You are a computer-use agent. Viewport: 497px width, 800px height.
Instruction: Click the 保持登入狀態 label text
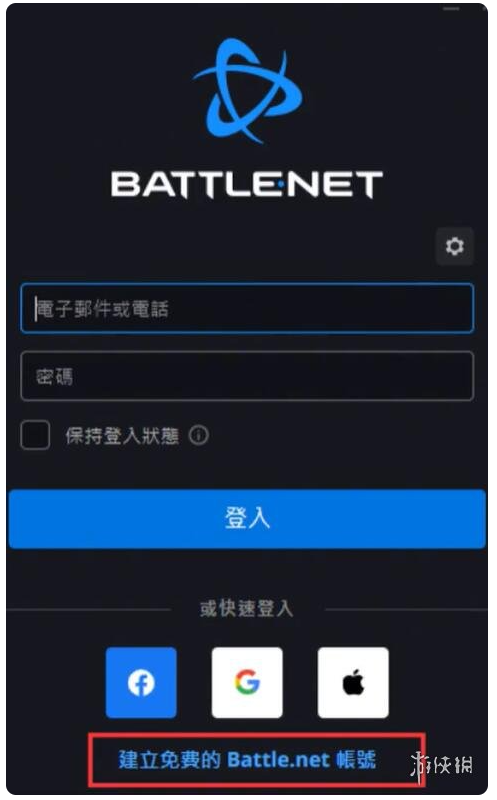tap(122, 436)
